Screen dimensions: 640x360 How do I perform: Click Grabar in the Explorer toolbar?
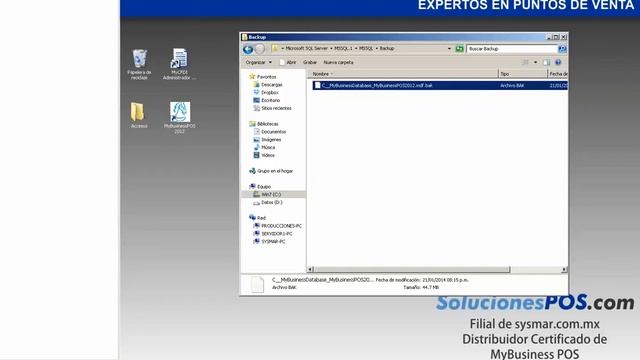point(310,62)
